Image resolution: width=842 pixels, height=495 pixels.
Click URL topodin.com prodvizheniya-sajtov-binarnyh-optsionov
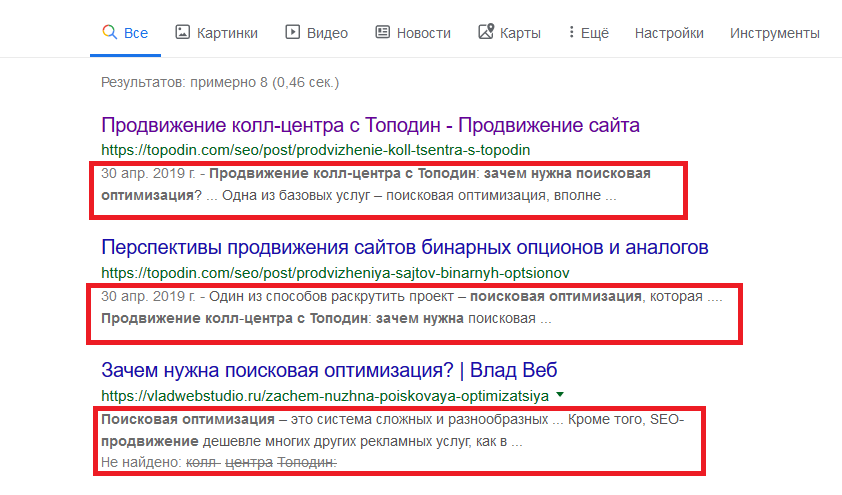(x=335, y=273)
